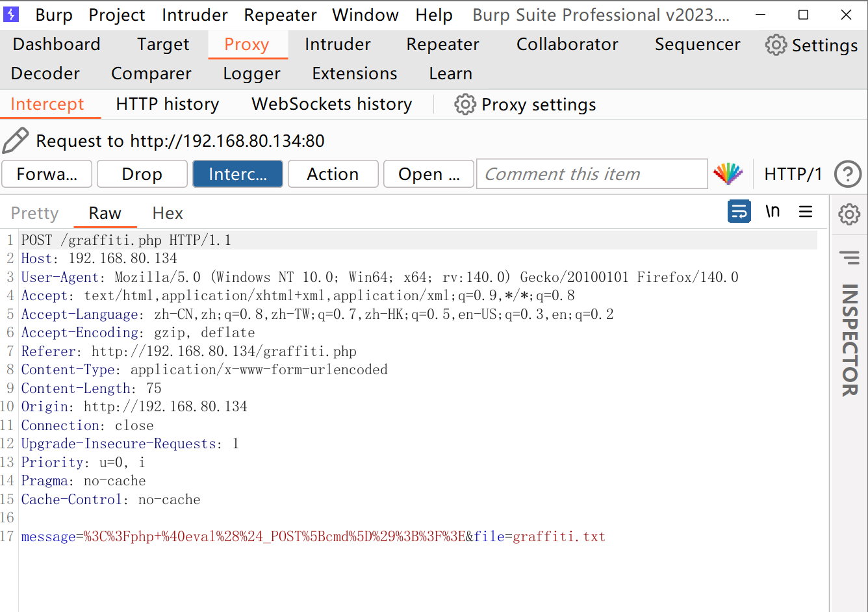This screenshot has height=612, width=868.
Task: Open the Extensions tab
Action: [x=355, y=73]
